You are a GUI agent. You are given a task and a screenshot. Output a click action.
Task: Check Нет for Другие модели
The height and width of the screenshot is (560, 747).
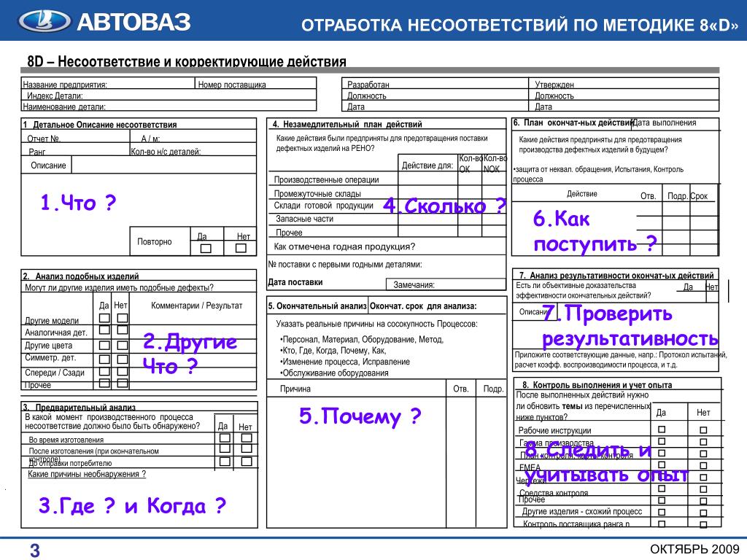(123, 318)
